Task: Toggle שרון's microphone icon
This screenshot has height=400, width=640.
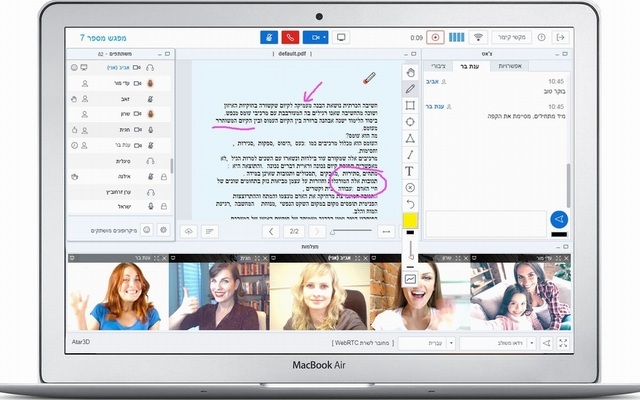Action: [x=151, y=114]
